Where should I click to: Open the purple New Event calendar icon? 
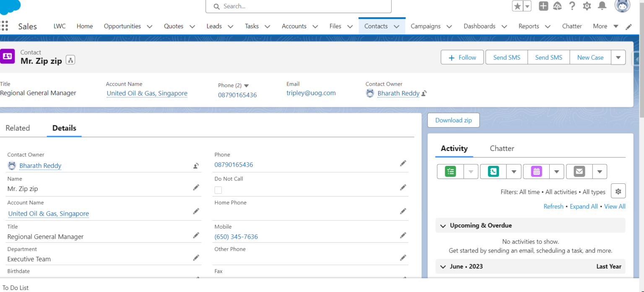click(x=536, y=171)
